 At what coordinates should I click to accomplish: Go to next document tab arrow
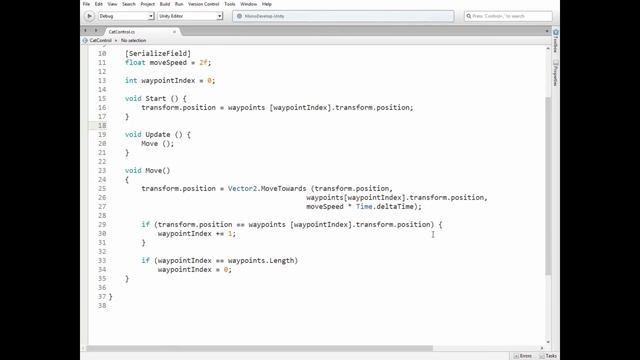(96, 31)
